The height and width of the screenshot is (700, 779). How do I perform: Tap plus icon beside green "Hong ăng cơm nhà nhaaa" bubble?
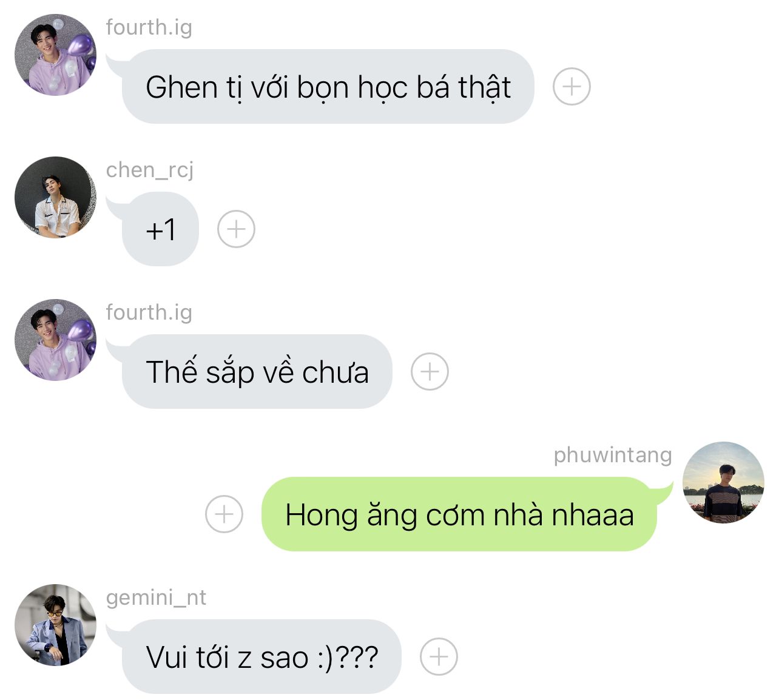click(224, 514)
